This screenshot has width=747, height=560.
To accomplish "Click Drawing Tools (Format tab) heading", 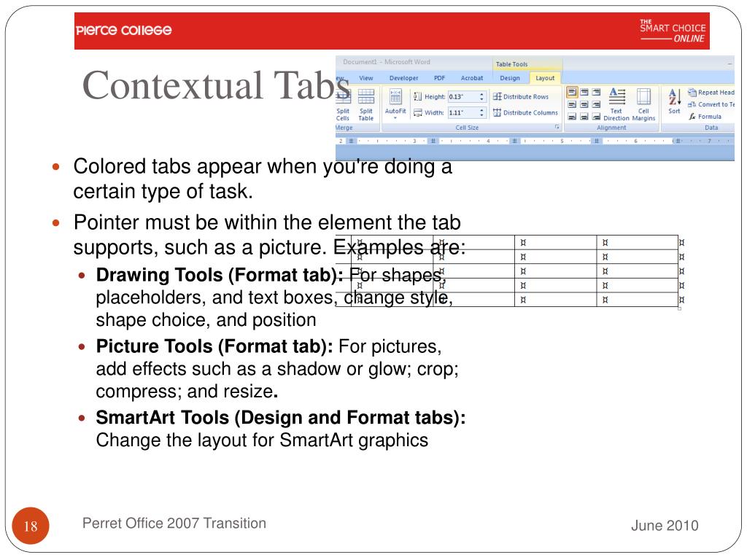I will [219, 275].
